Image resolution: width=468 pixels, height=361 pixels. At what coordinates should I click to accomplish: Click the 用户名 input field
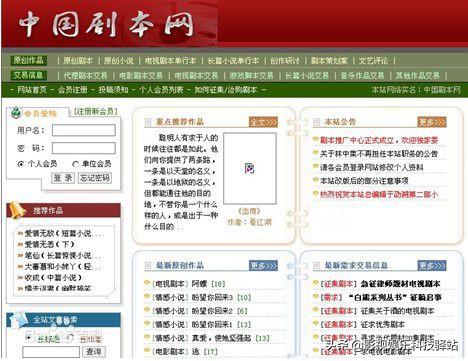tap(84, 130)
